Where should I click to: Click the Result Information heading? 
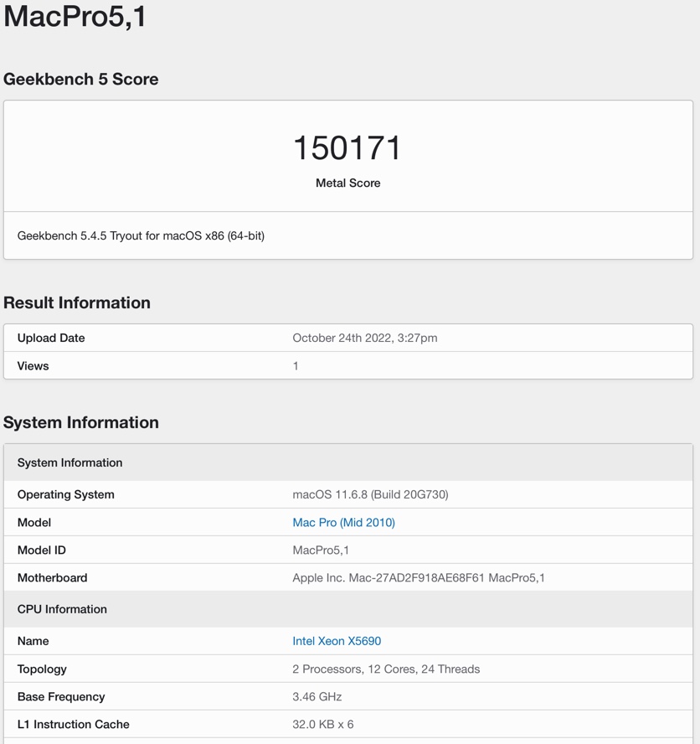coord(77,302)
